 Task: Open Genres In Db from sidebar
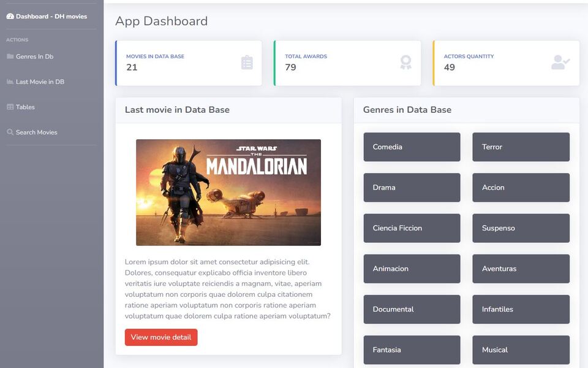tap(34, 56)
